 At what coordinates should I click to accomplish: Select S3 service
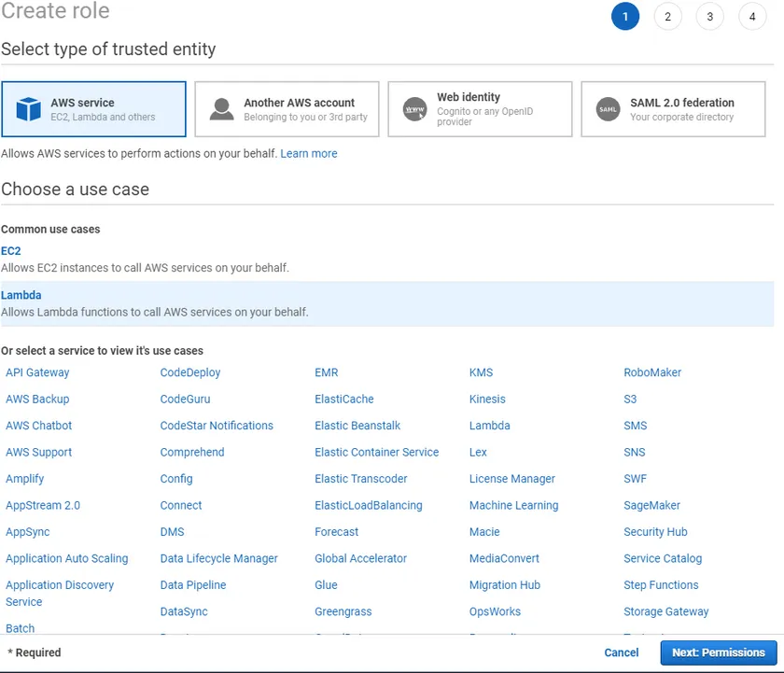630,399
